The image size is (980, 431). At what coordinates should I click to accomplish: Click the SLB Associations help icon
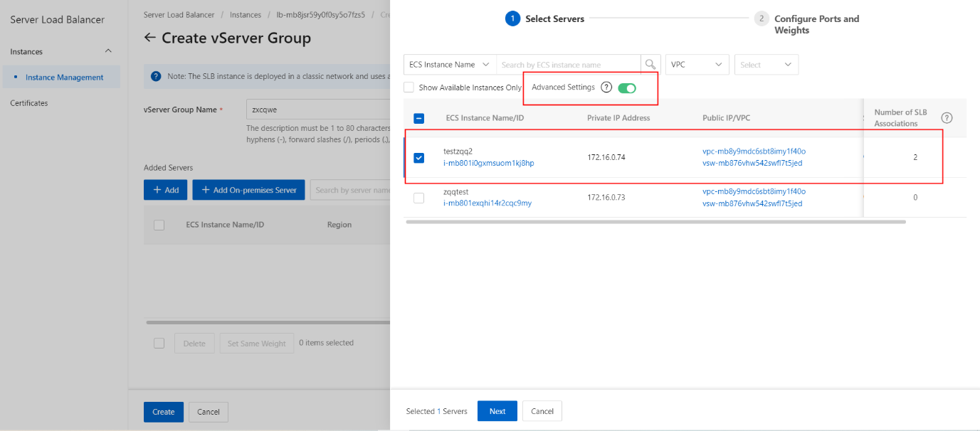[x=947, y=118]
